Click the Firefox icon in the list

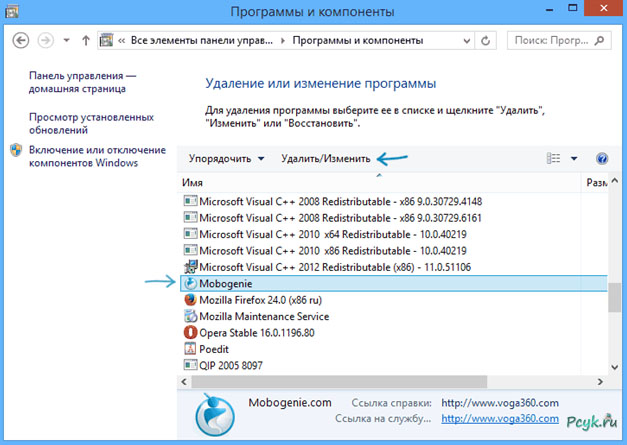[x=190, y=300]
